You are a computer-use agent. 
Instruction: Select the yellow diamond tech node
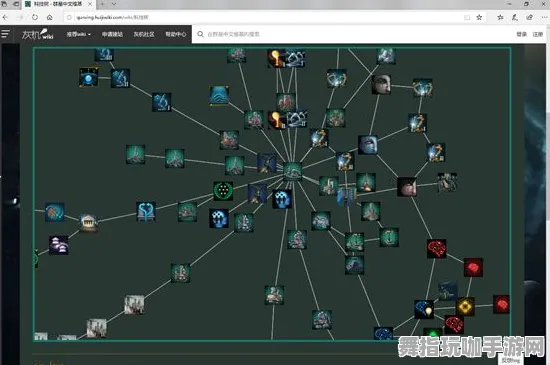tap(465, 307)
